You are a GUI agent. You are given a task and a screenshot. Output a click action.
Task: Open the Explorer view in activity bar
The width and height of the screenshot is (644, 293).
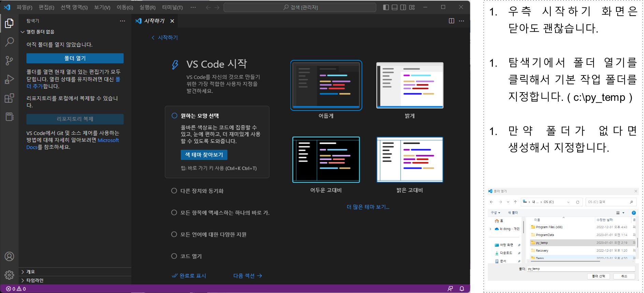click(x=9, y=23)
